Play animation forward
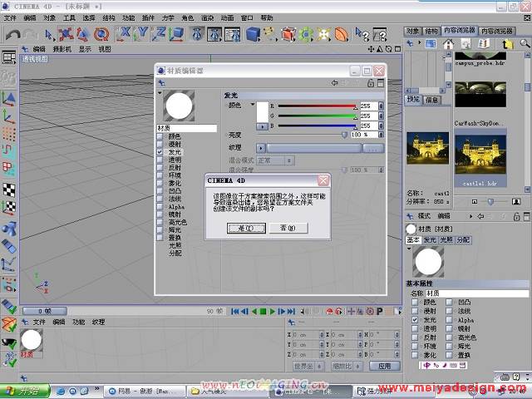Viewport: 532px width, 399px height. (x=272, y=311)
